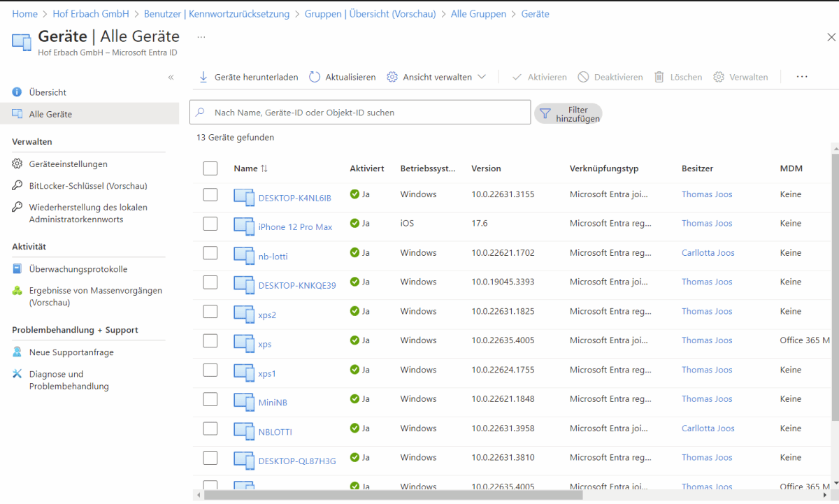Click device icon next to iPhone 12 Pro Max

coord(244,226)
